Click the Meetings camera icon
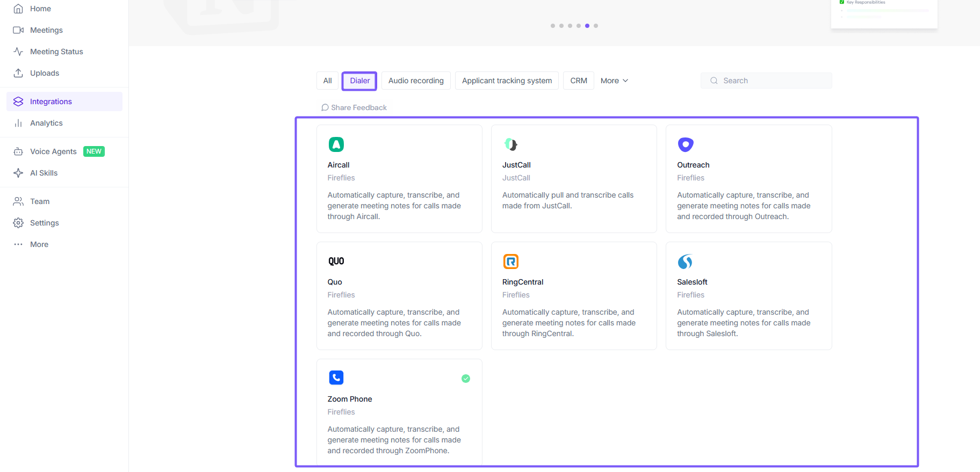Image resolution: width=980 pixels, height=472 pixels. click(18, 30)
